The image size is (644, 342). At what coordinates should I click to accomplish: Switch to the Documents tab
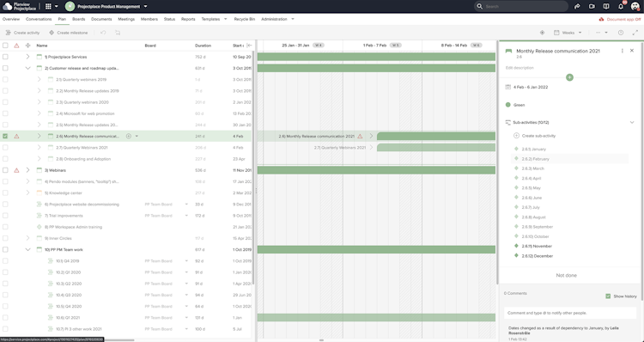pos(101,19)
